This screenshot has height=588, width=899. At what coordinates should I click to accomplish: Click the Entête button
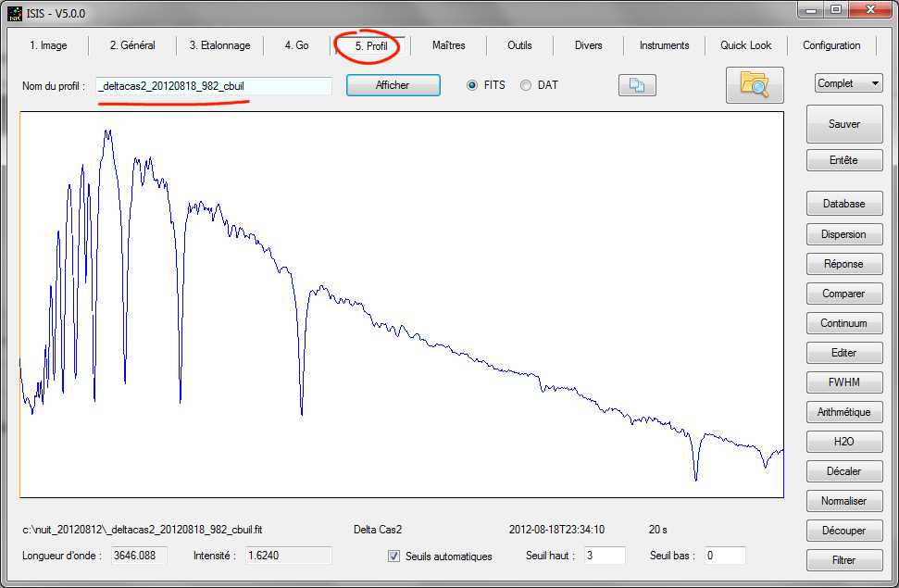(844, 160)
